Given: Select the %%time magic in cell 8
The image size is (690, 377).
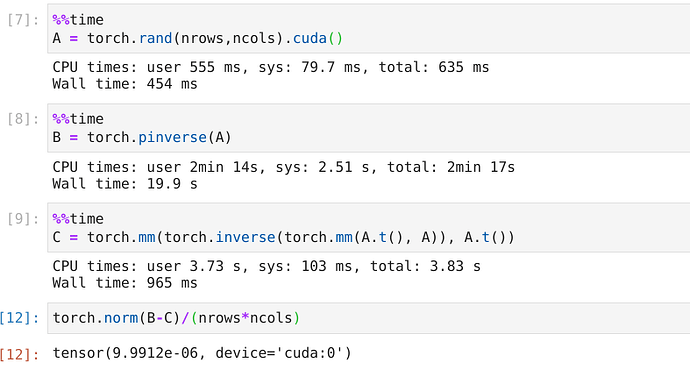Looking at the screenshot, I should [x=78, y=119].
